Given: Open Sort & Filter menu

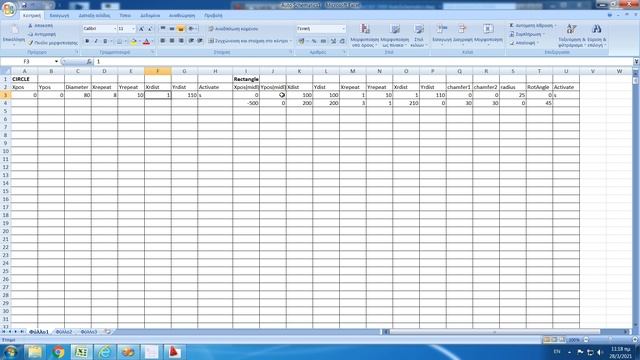Looking at the screenshot, I should (x=571, y=35).
